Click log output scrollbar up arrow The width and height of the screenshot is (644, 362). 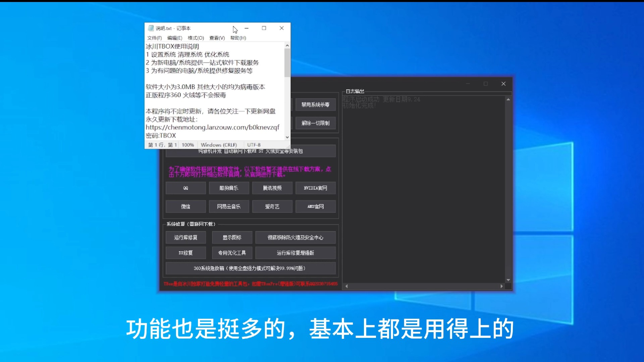coord(508,100)
